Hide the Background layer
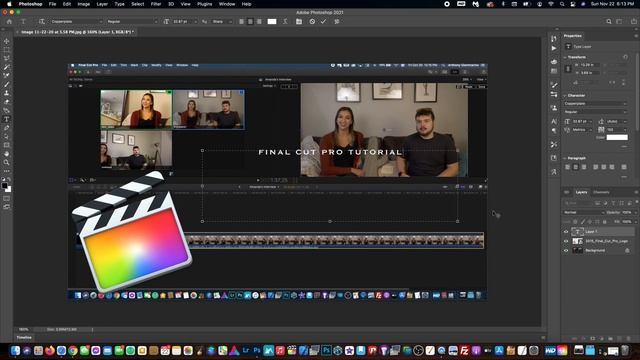This screenshot has width=640, height=360. 566,251
